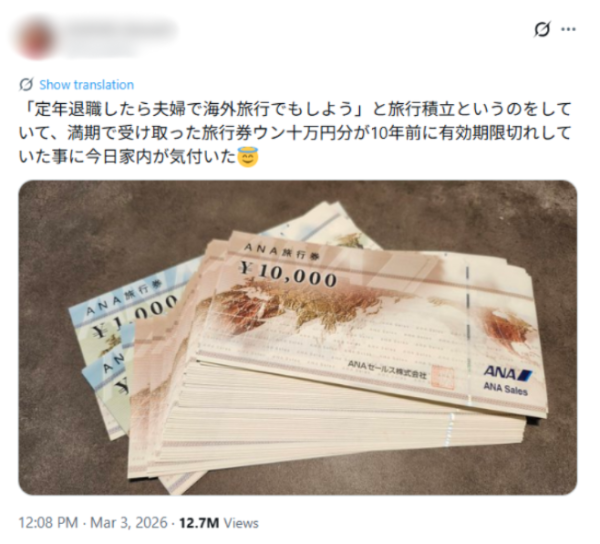View the 12.7M Views count
Screen dimensions: 600x544
(219, 523)
